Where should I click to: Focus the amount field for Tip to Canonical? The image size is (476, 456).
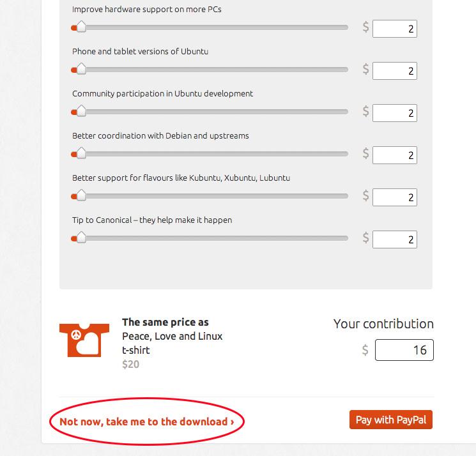pos(395,239)
